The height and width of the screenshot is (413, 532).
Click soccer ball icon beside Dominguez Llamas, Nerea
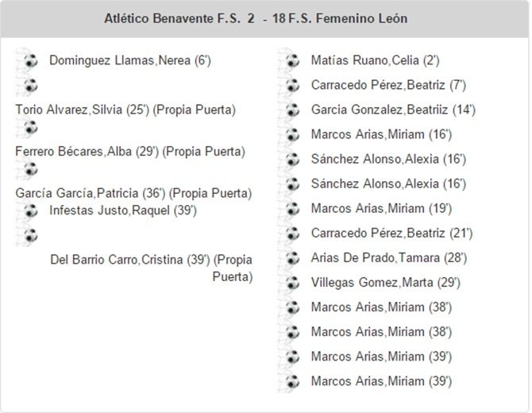pyautogui.click(x=30, y=60)
